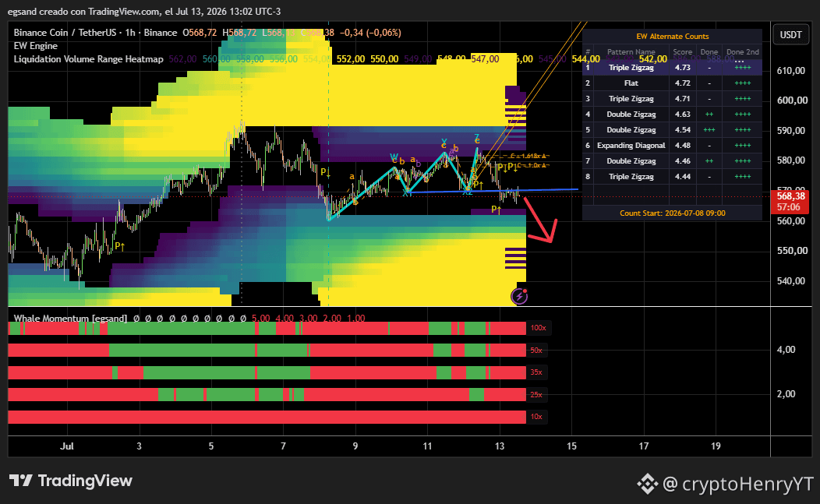820x504 pixels.
Task: Click the 13 date axis label
Action: [500, 446]
